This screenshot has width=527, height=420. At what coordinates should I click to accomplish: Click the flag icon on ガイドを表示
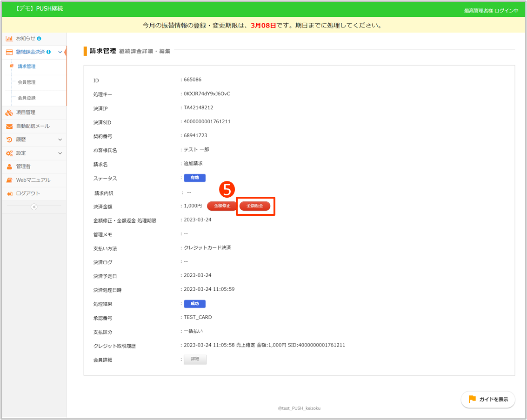pos(472,399)
